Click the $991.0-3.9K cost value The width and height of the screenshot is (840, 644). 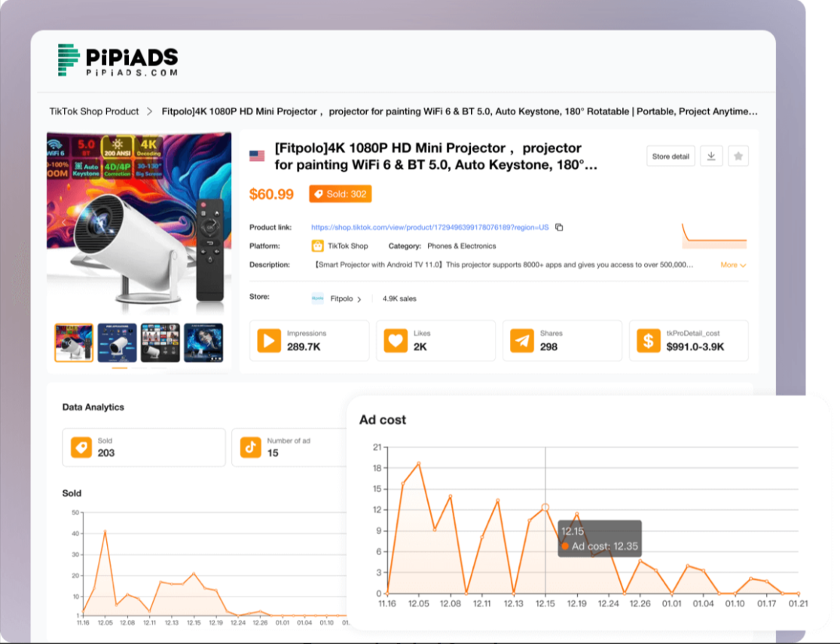tap(695, 347)
